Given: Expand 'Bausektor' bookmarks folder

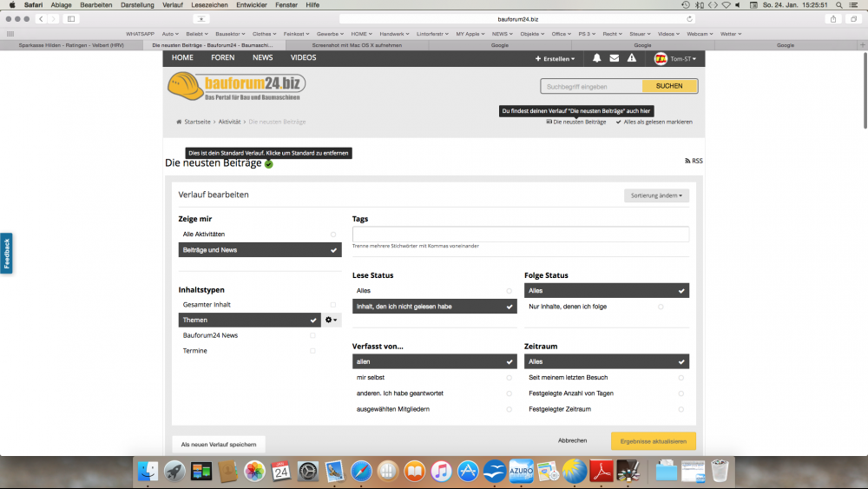Looking at the screenshot, I should point(230,34).
